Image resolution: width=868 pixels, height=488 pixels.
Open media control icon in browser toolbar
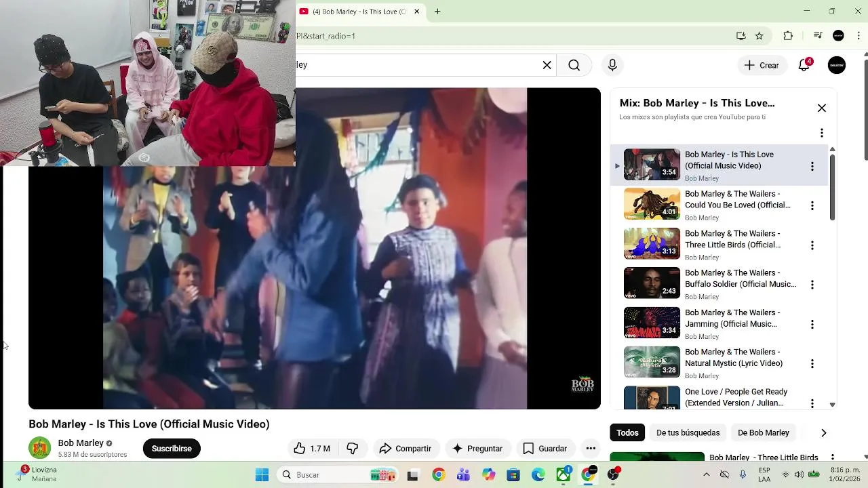818,36
